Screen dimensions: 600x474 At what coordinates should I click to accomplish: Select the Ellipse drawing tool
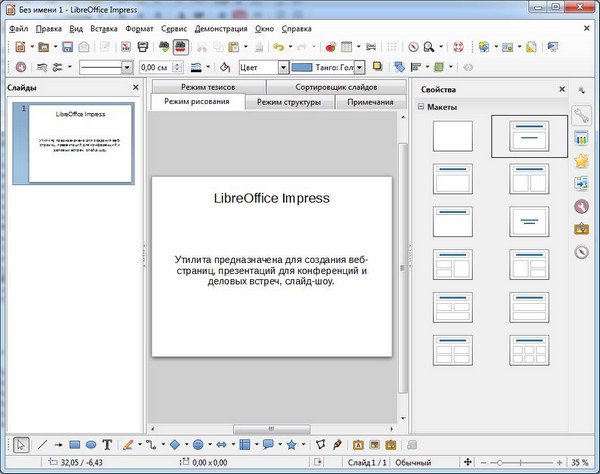(x=91, y=444)
